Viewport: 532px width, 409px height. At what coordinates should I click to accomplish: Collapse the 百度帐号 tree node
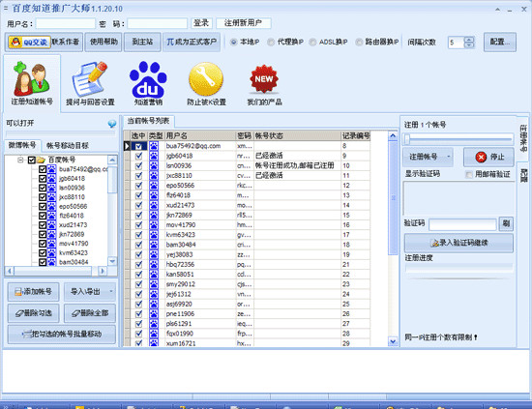pos(21,160)
